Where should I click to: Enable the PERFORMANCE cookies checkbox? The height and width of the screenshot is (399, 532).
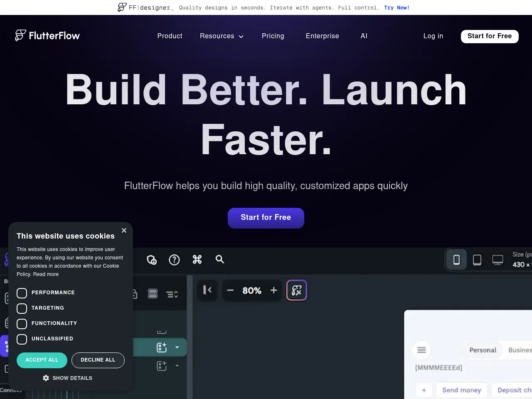tap(22, 293)
